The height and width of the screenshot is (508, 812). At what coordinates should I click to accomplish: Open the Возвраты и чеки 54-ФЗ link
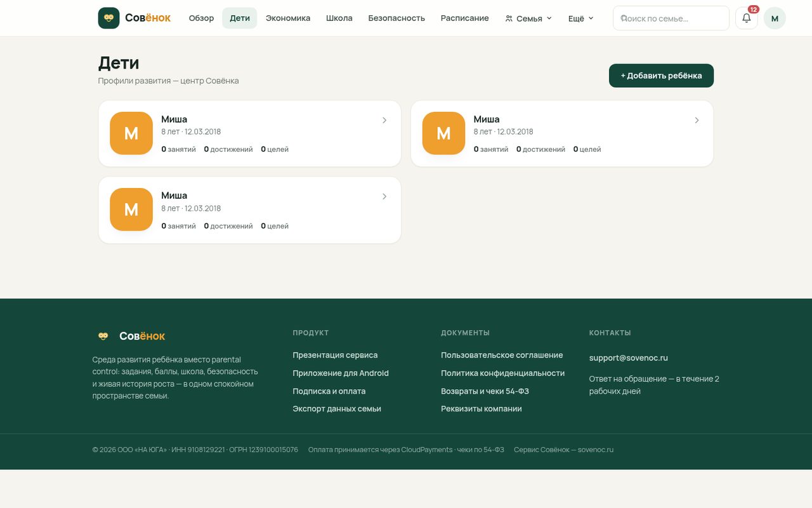pyautogui.click(x=485, y=391)
